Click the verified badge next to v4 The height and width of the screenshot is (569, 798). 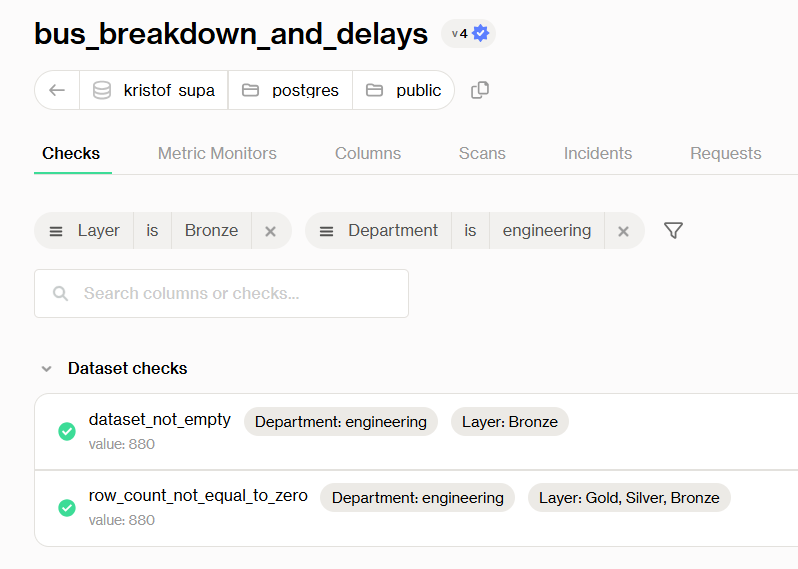(481, 33)
